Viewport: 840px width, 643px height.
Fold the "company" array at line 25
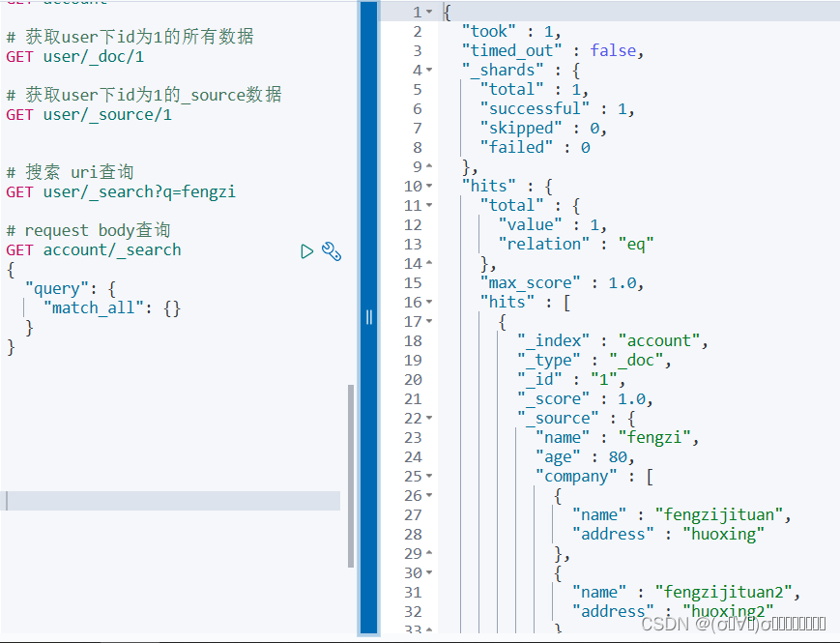coord(429,477)
